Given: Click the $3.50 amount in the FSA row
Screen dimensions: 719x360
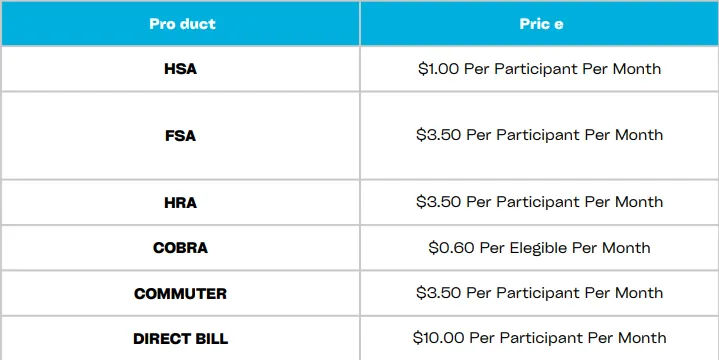Looking at the screenshot, I should pos(438,135).
